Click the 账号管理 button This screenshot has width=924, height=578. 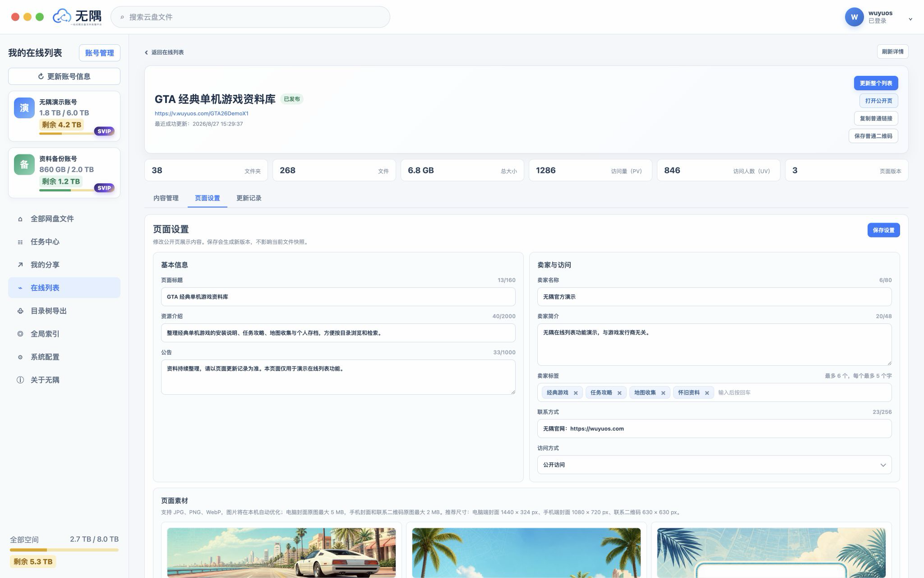tap(100, 53)
